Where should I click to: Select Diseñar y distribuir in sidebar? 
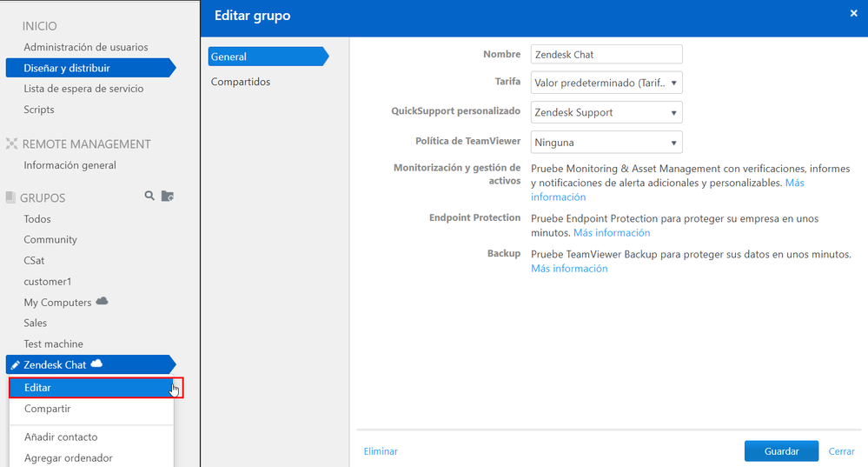point(90,68)
